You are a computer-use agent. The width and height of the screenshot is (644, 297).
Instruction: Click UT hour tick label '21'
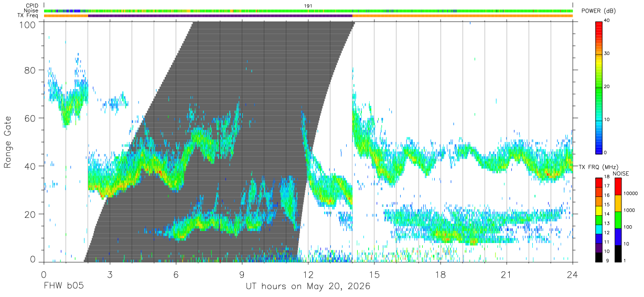tap(506, 274)
